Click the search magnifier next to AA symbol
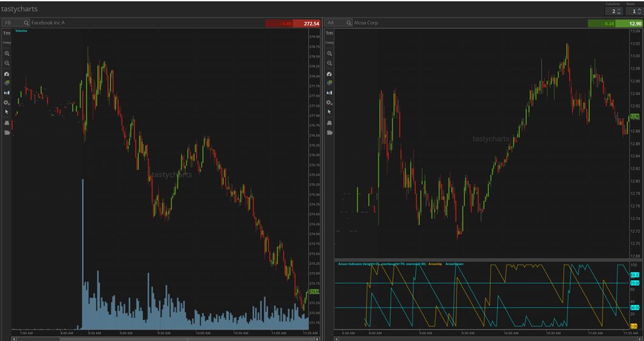This screenshot has width=644, height=341. (x=348, y=23)
